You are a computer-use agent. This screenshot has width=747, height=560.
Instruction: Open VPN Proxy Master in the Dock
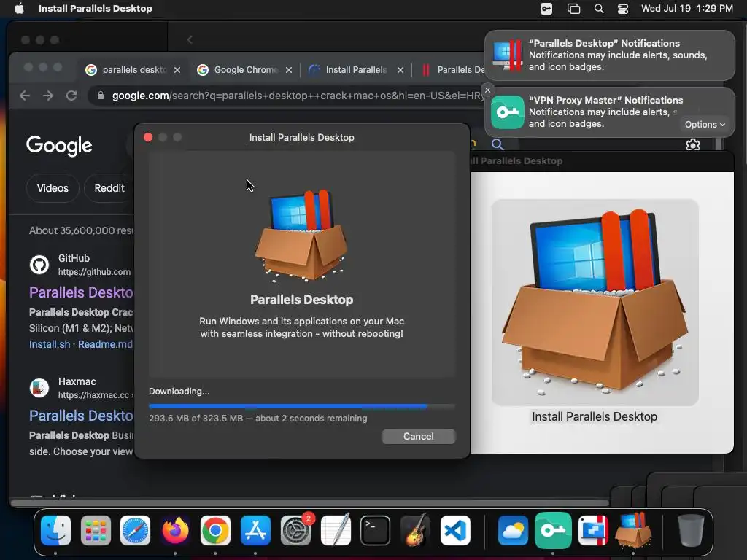pos(553,530)
